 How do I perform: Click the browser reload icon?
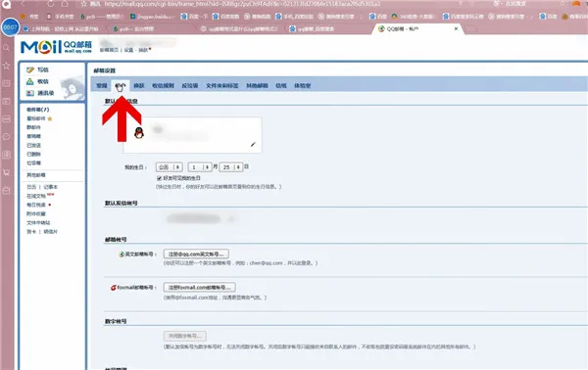tap(50, 4)
